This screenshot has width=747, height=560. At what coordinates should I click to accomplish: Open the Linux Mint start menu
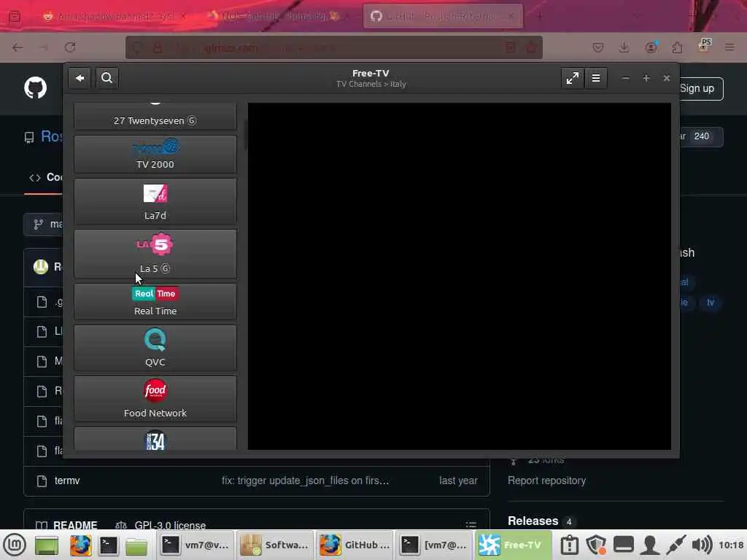point(15,545)
